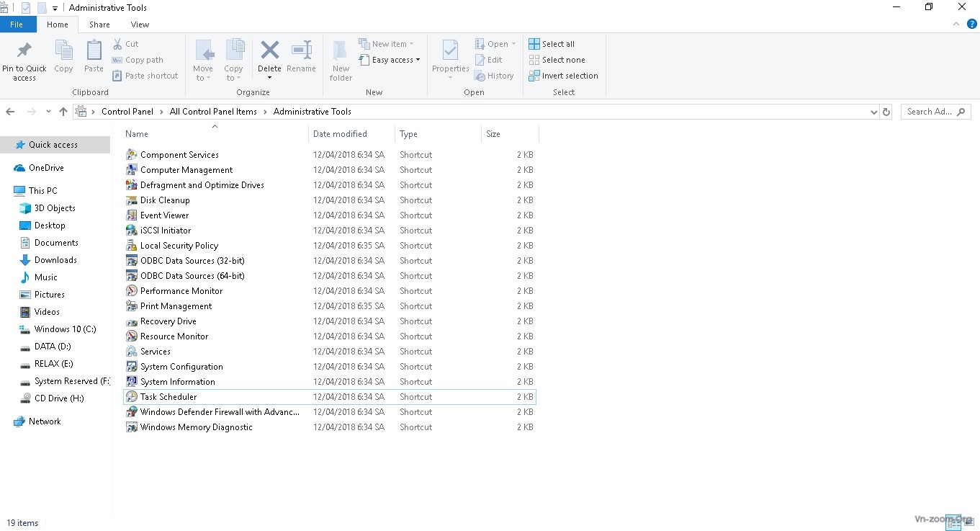Click Cut in the Clipboard group
The image size is (980, 531).
click(125, 44)
